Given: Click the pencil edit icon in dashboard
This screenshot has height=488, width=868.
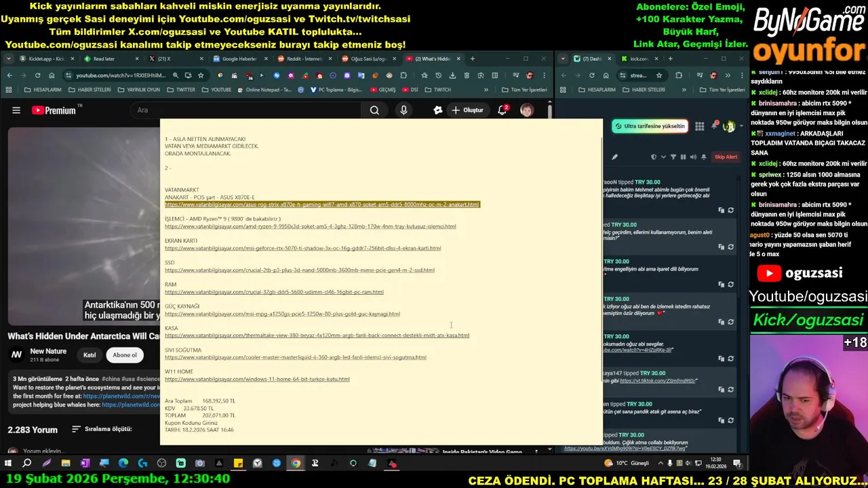Looking at the screenshot, I should pos(614,157).
